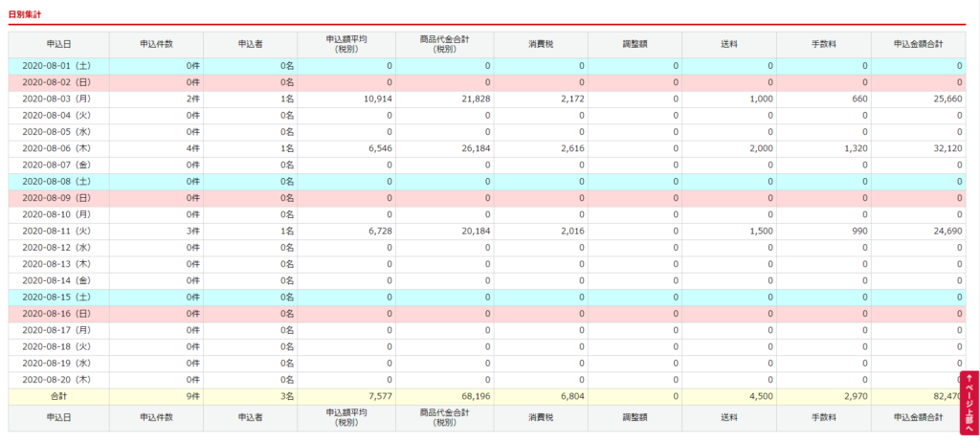
Task: Click the top 申込件数 column header
Action: tap(156, 45)
